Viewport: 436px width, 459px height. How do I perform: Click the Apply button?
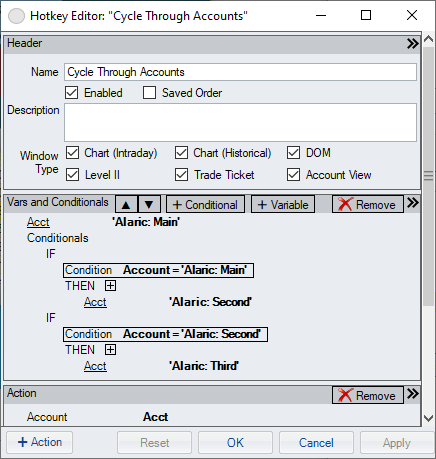point(397,442)
